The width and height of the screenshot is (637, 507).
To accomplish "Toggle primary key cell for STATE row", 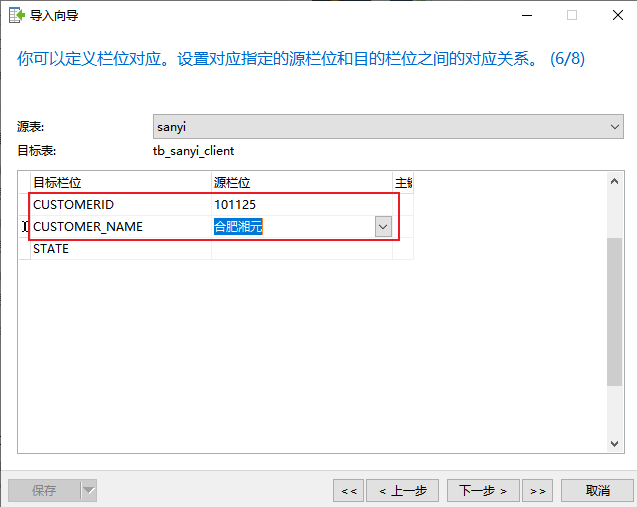I will coord(403,249).
